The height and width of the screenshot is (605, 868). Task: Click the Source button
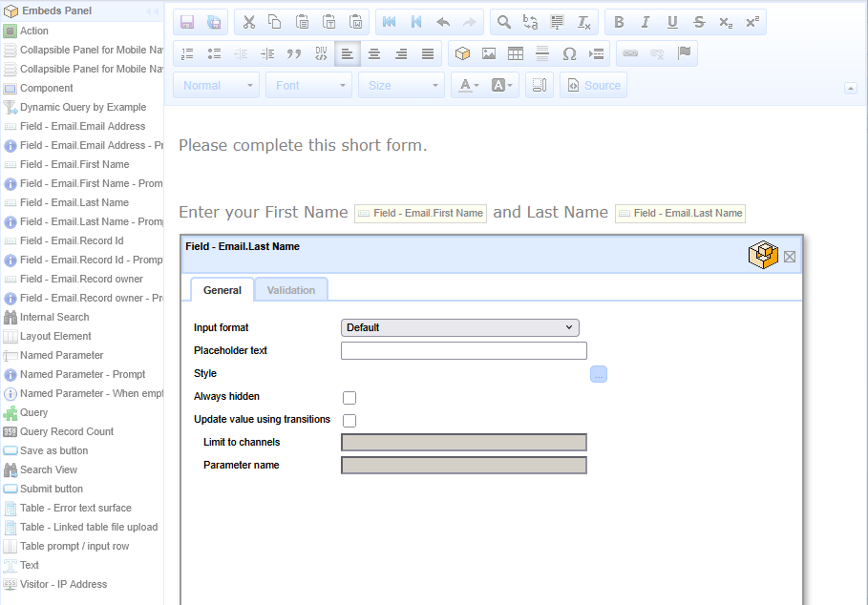tap(593, 85)
